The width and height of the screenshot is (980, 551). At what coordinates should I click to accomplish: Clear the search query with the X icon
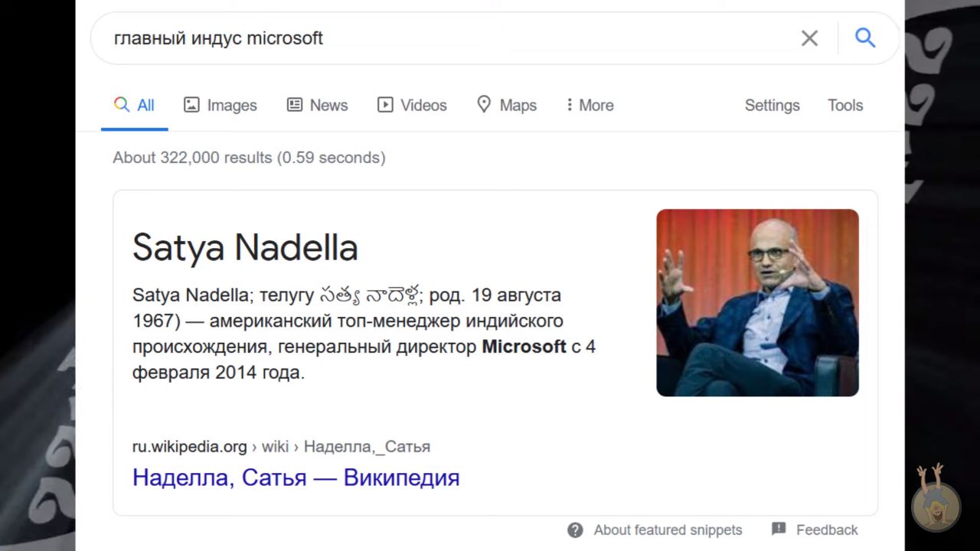click(x=809, y=38)
